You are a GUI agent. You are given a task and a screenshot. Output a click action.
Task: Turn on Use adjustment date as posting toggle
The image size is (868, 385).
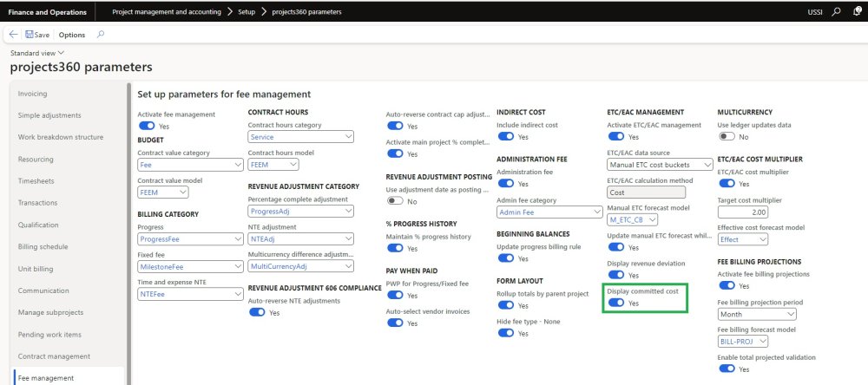point(395,200)
